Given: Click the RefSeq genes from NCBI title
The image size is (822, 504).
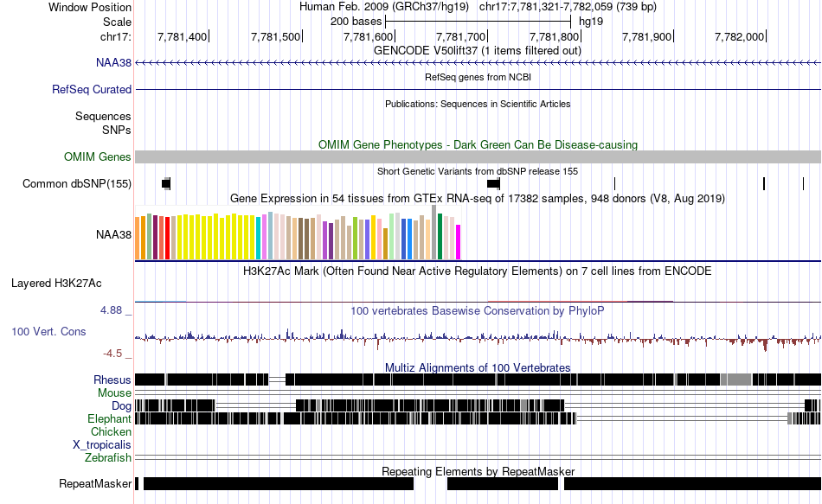Looking at the screenshot, I should click(x=478, y=77).
